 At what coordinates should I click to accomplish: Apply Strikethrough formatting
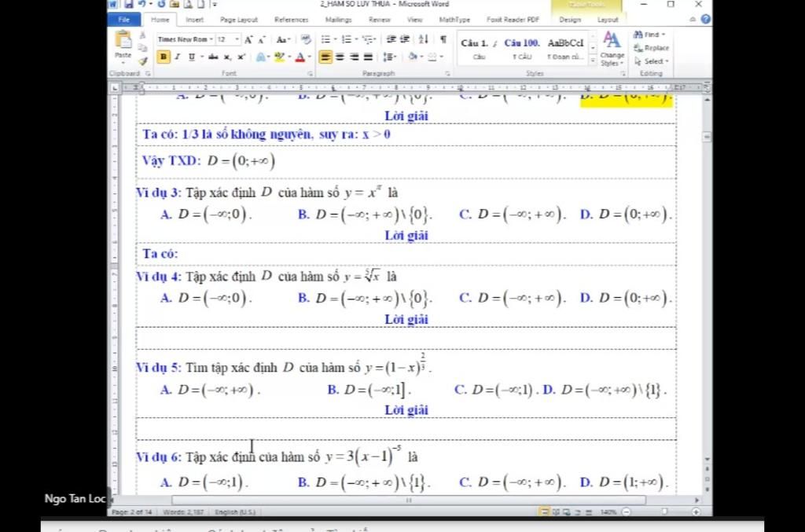(213, 57)
